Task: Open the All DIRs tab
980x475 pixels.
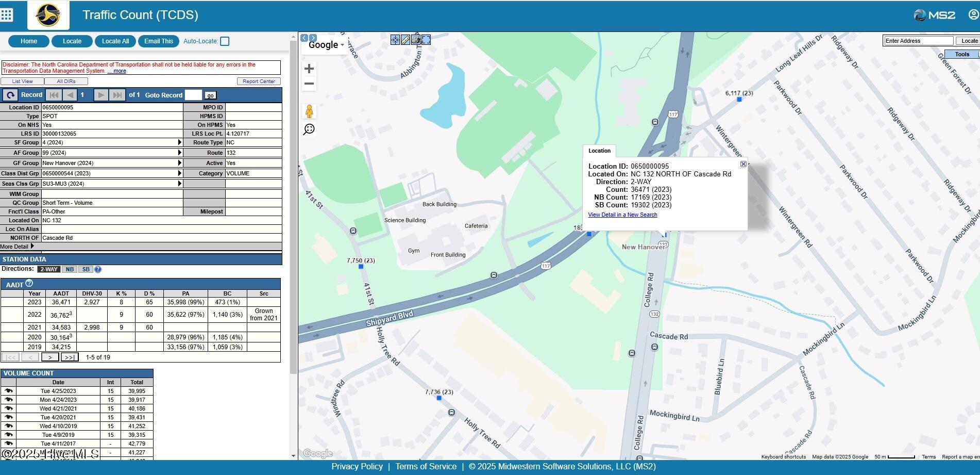Action: click(66, 81)
